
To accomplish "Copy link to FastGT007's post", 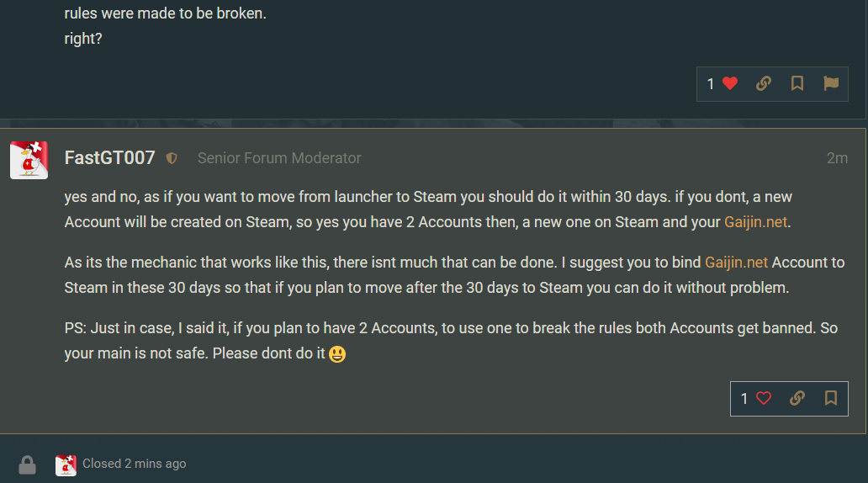I will (797, 398).
